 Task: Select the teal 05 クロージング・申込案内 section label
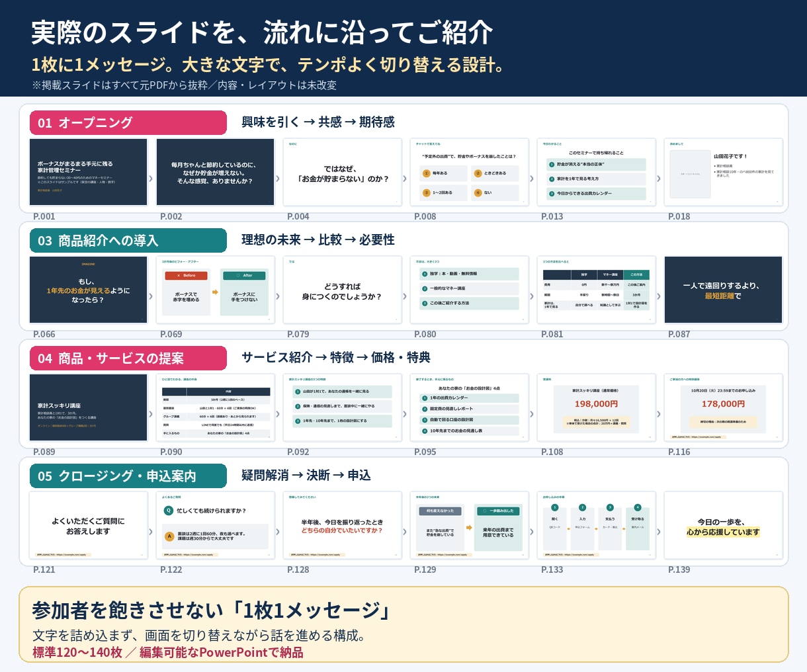(128, 476)
